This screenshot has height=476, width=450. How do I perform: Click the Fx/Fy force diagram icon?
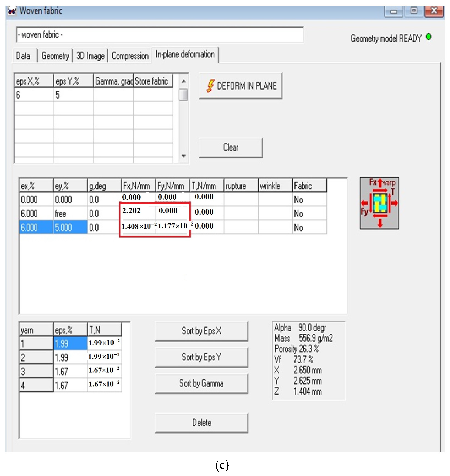[x=379, y=203]
